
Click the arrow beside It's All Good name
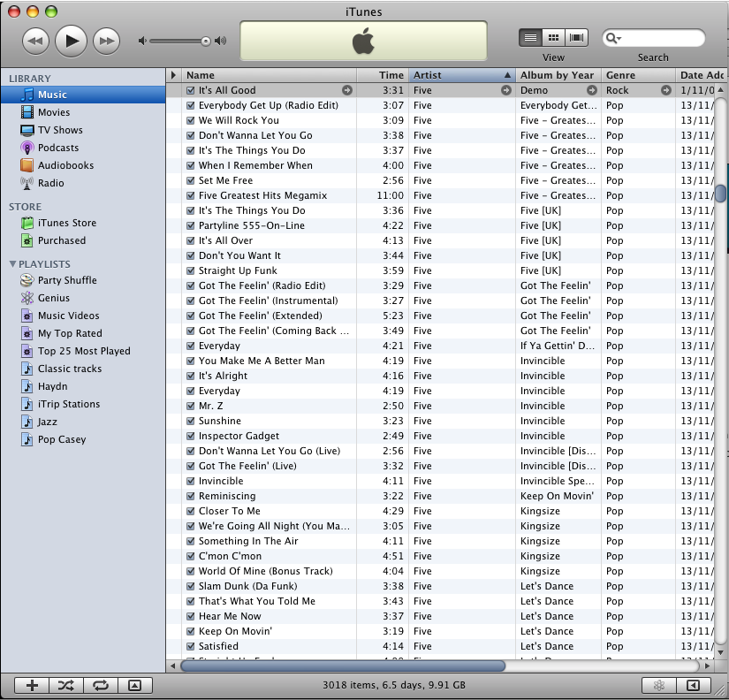tap(347, 90)
